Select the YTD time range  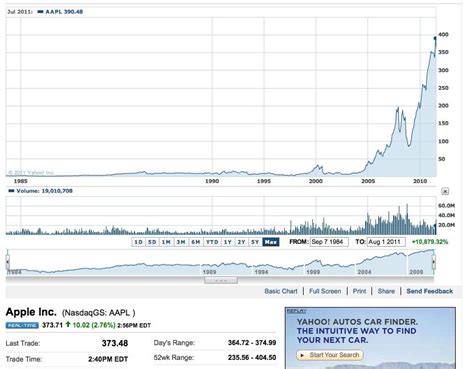(212, 242)
